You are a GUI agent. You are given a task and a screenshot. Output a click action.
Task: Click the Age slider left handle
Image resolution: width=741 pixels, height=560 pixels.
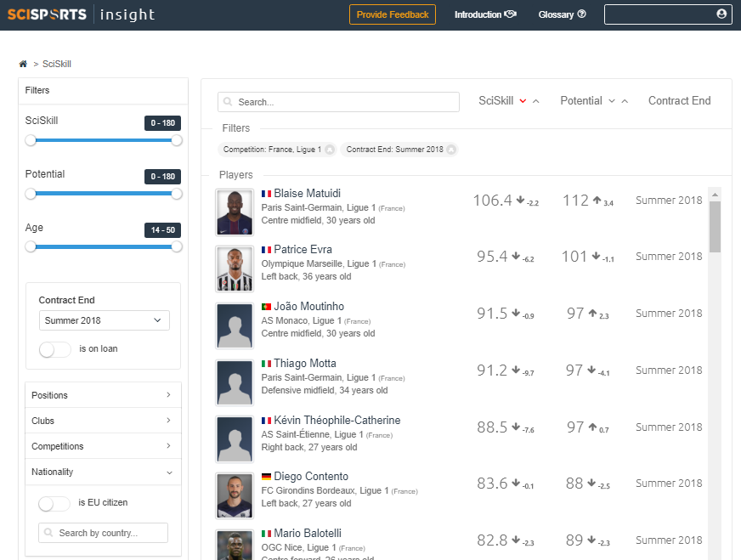tap(31, 246)
